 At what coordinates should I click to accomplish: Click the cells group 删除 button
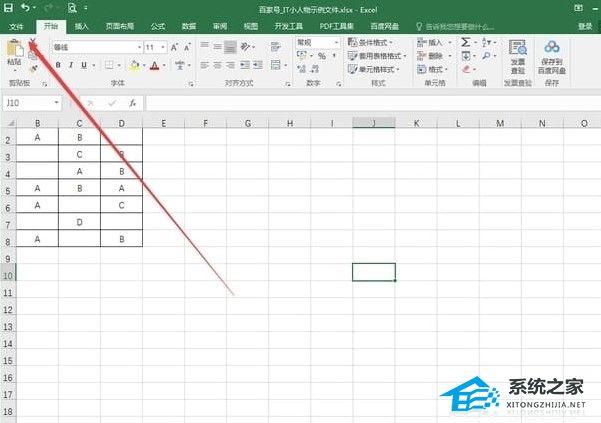point(434,56)
